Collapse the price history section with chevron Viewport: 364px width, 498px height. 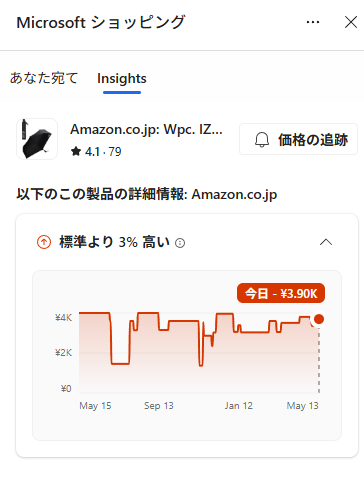pyautogui.click(x=326, y=242)
